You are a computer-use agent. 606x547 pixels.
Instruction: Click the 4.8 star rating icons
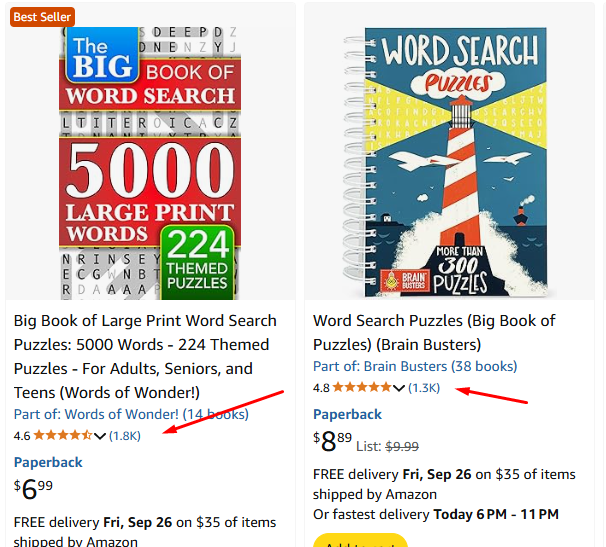pyautogui.click(x=362, y=387)
